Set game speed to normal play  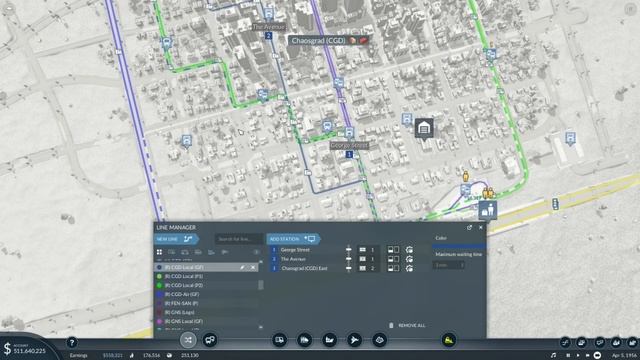578,356
